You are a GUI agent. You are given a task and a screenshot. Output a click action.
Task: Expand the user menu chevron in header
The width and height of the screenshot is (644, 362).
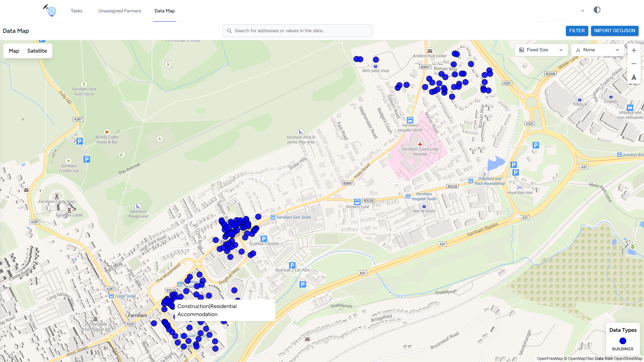(x=583, y=11)
